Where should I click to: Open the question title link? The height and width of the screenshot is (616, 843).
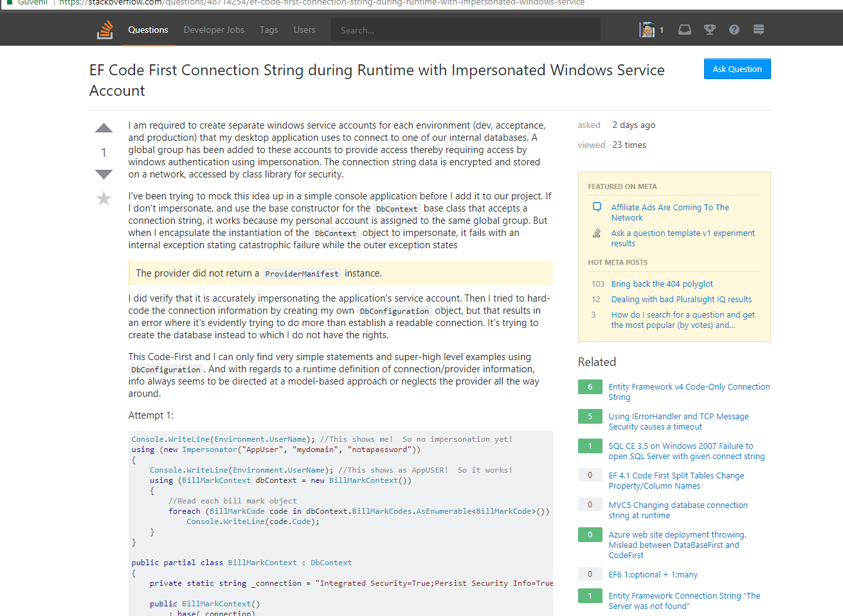pyautogui.click(x=377, y=80)
